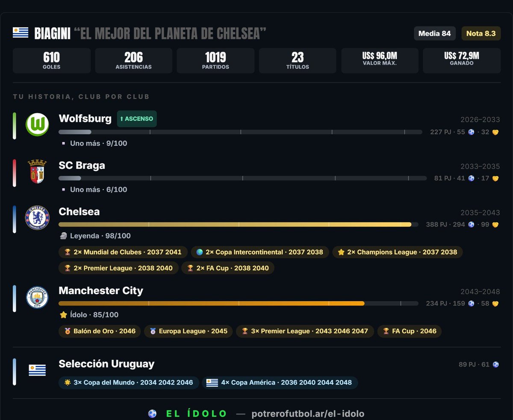Click the flag icon in Copa América badge
The image size is (513, 420).
tap(212, 382)
